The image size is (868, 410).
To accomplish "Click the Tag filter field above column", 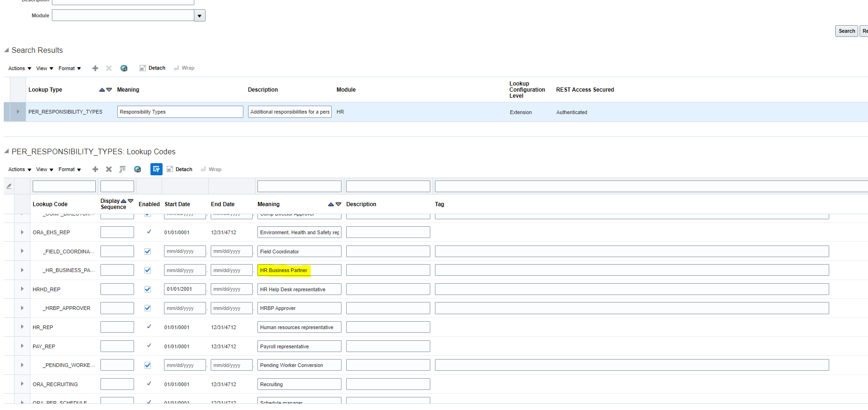I will pyautogui.click(x=651, y=186).
